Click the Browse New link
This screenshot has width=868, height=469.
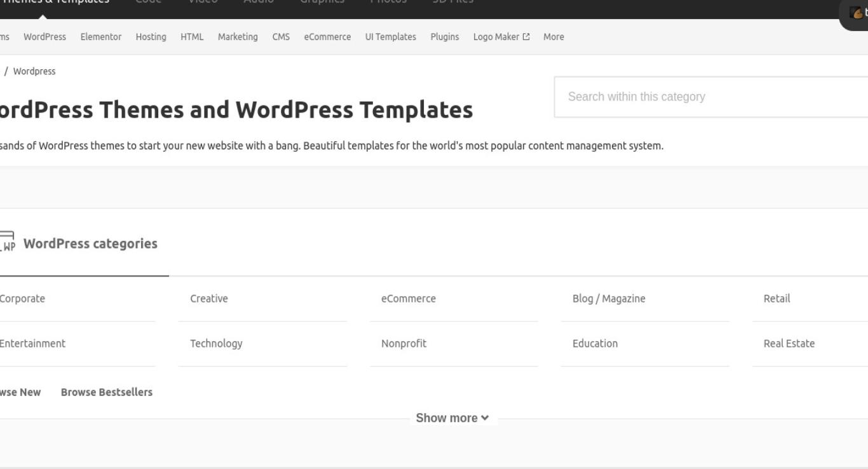[x=20, y=392]
